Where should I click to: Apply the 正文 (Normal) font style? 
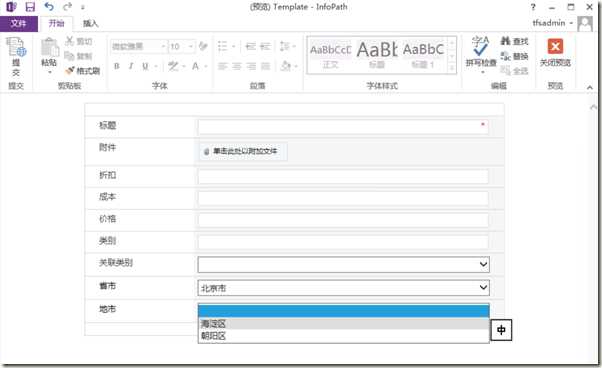tap(330, 55)
